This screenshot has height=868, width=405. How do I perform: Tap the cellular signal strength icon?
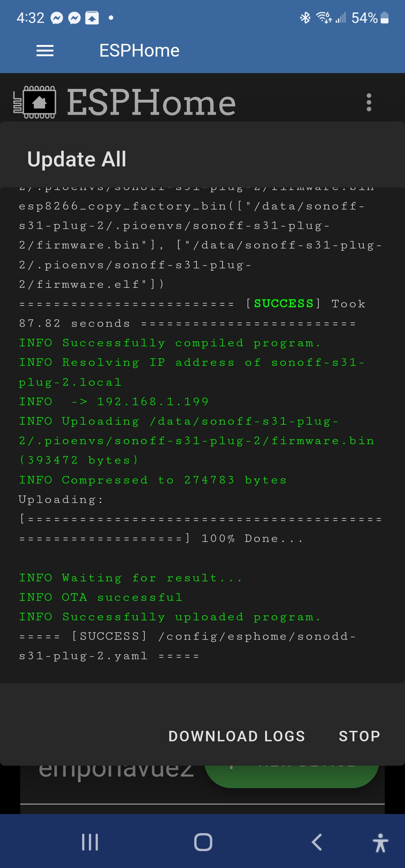click(x=342, y=17)
